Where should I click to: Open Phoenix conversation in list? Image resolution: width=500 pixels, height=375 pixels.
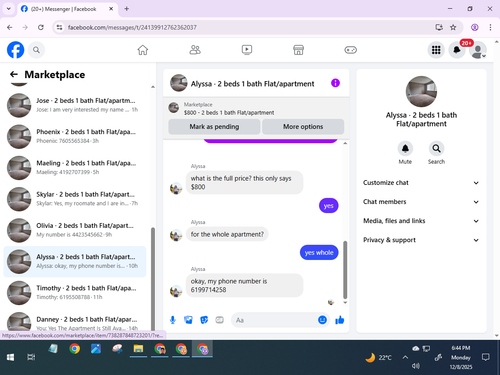point(75,137)
